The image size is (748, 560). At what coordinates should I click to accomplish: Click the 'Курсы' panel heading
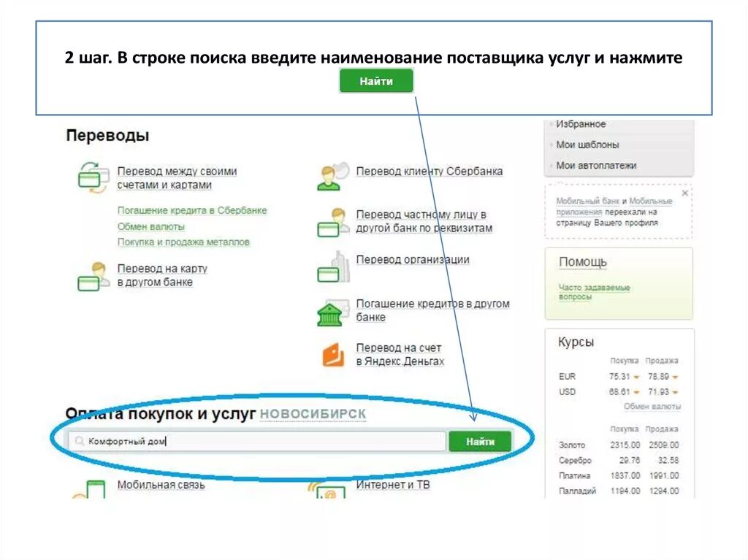[x=576, y=342]
